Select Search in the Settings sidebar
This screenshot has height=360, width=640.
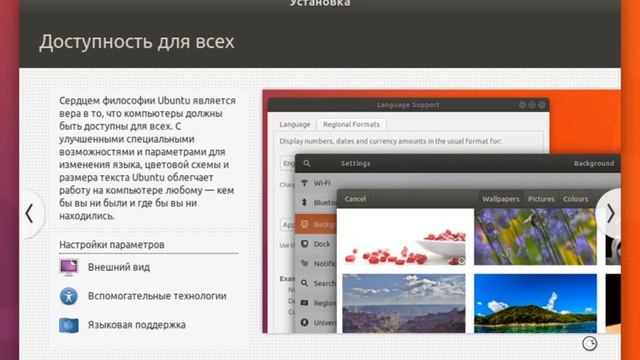tap(316, 283)
